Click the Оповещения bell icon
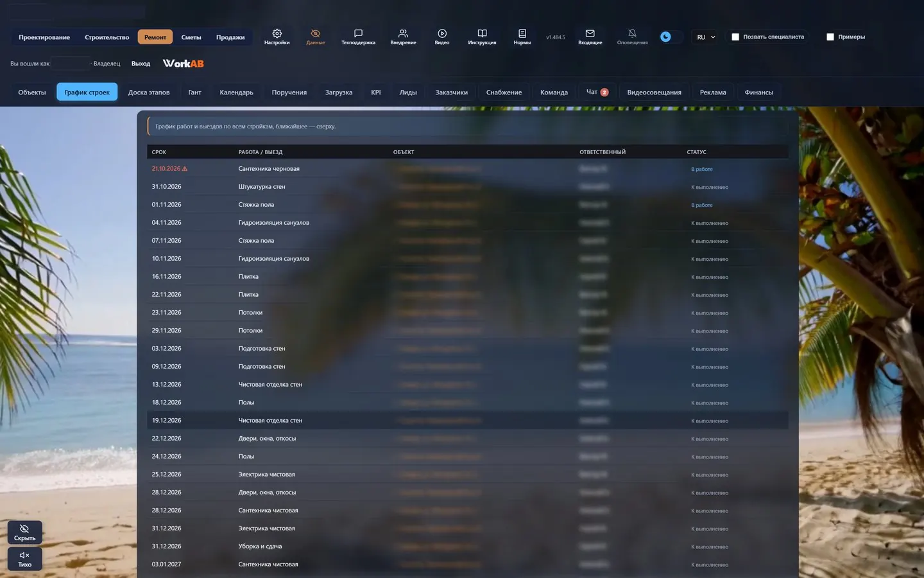Image resolution: width=924 pixels, height=578 pixels. point(632,37)
